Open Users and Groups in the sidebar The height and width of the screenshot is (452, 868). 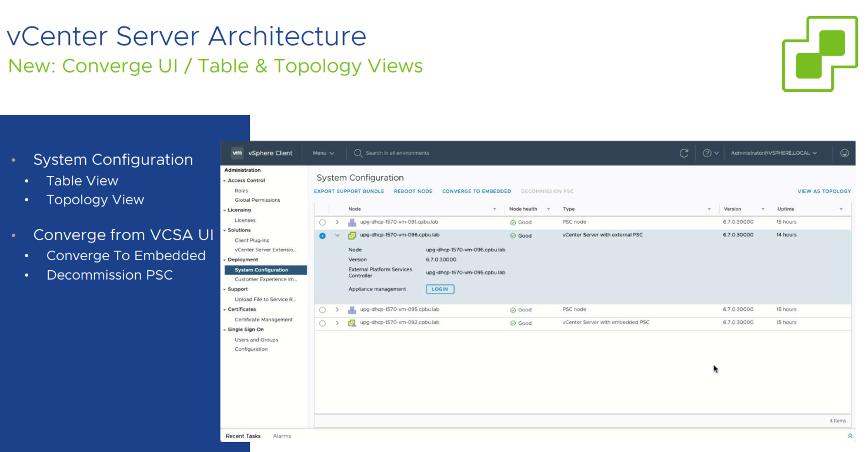click(x=256, y=340)
